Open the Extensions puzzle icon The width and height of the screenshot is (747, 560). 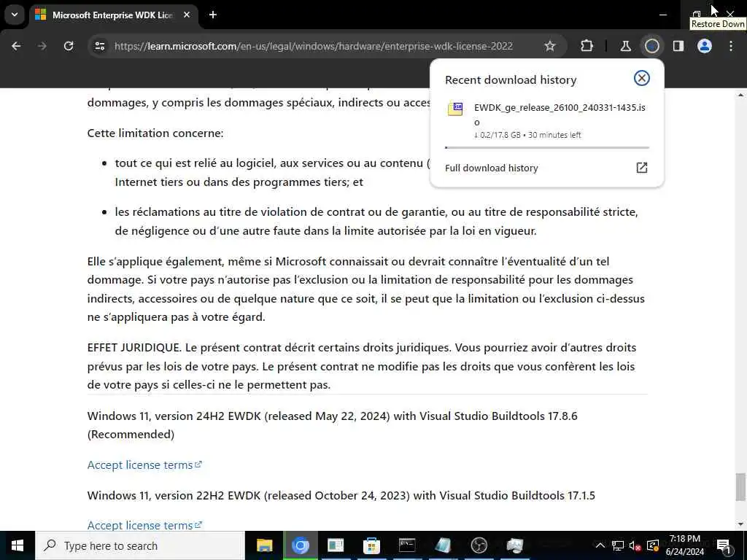pos(587,46)
